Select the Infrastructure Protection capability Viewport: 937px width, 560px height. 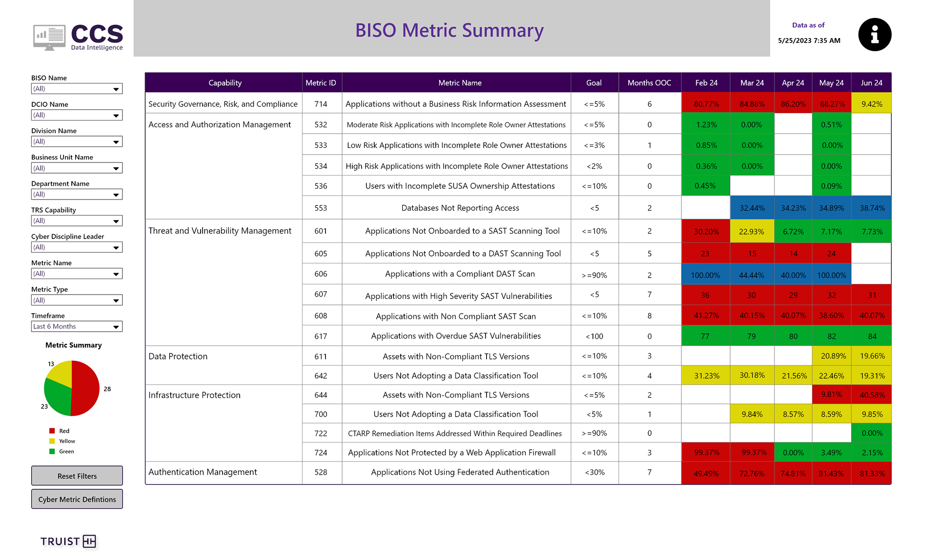click(194, 395)
